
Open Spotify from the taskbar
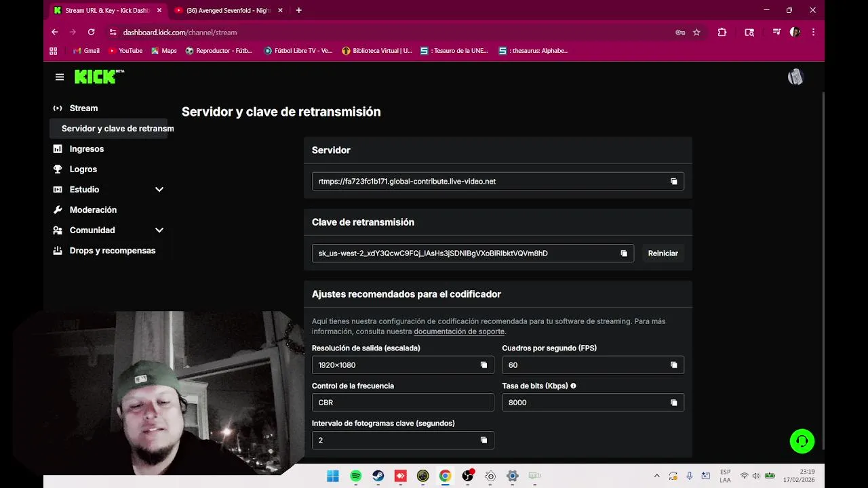pyautogui.click(x=356, y=476)
